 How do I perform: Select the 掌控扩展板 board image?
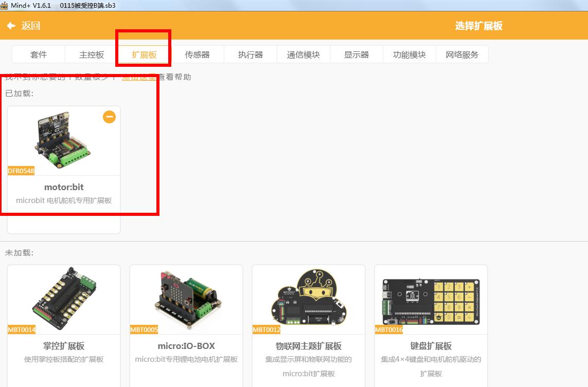[x=64, y=298]
